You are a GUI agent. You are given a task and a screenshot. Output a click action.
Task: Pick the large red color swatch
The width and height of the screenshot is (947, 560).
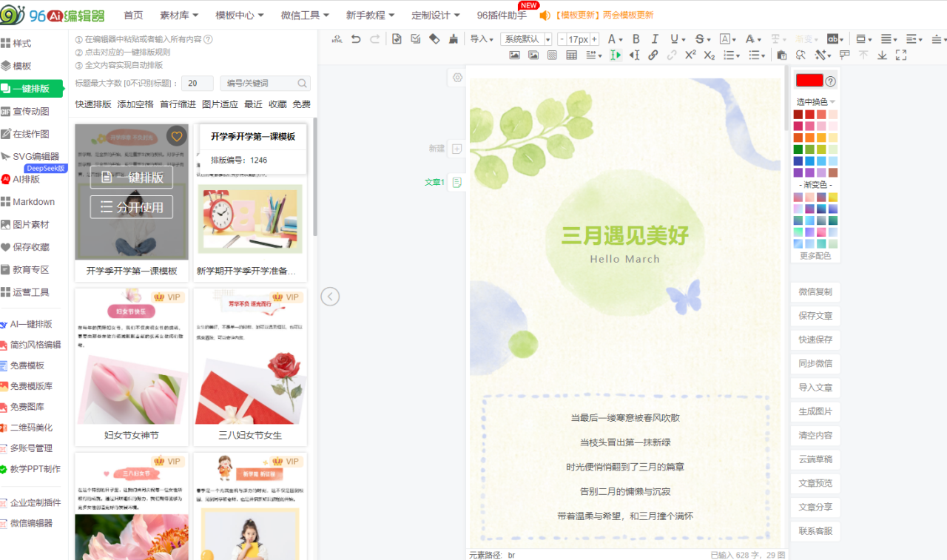pyautogui.click(x=808, y=81)
